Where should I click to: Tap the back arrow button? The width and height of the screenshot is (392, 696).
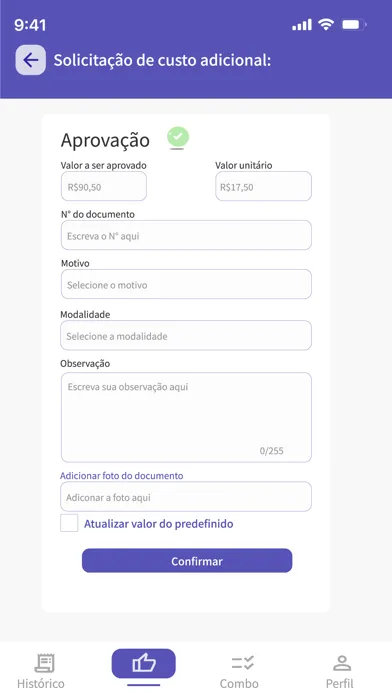coord(31,60)
